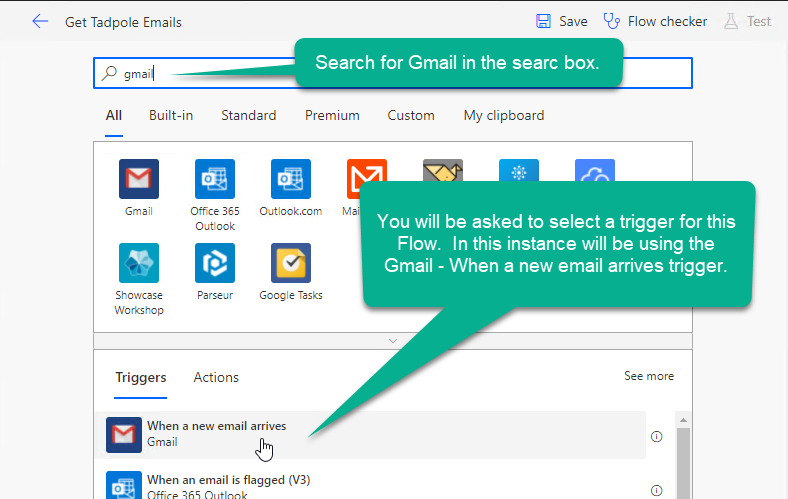
Task: Select Office 365 Outlook icon in trigger row
Action: pos(124,485)
